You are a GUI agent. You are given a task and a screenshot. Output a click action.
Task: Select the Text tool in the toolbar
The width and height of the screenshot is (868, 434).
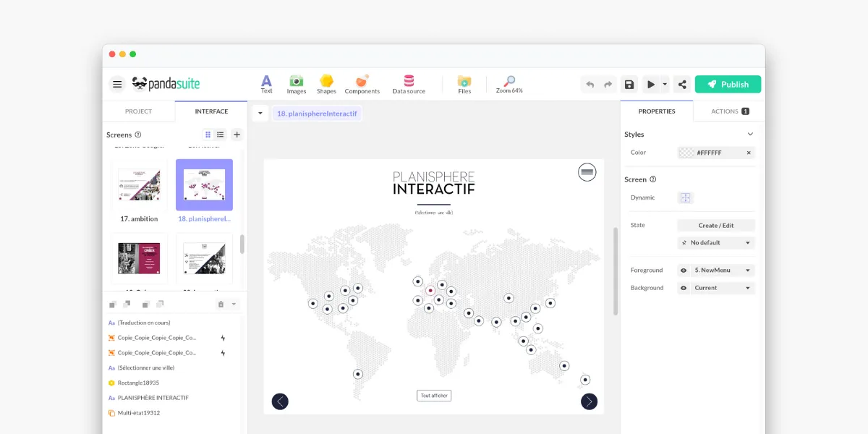point(266,83)
